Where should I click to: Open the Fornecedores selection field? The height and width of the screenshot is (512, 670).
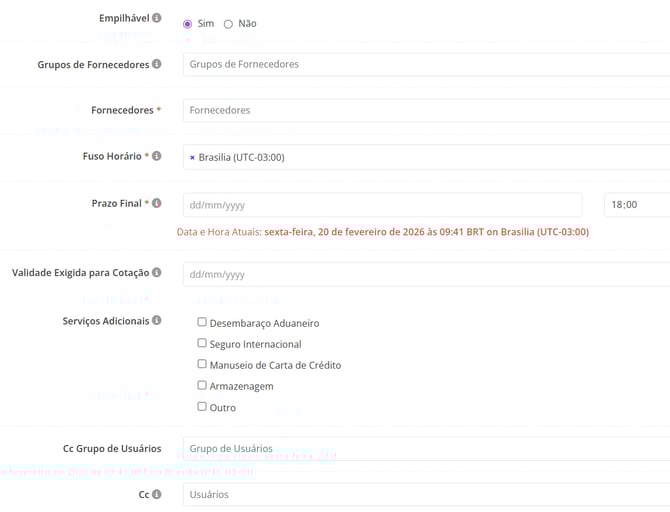tap(425, 110)
